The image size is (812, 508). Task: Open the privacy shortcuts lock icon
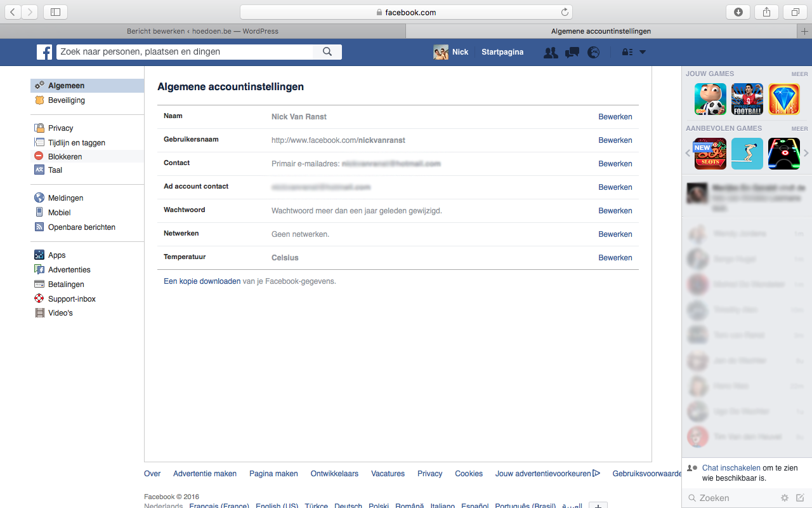coord(627,53)
